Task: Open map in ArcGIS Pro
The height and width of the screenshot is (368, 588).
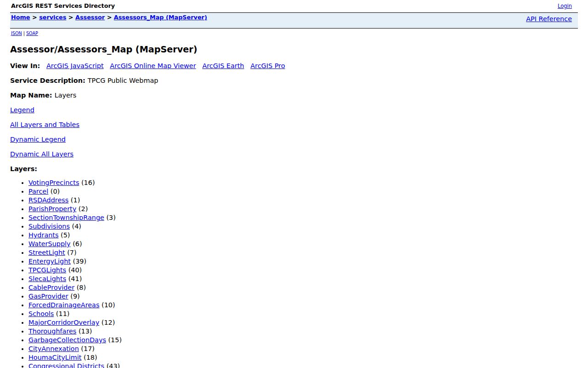Action: [x=268, y=66]
